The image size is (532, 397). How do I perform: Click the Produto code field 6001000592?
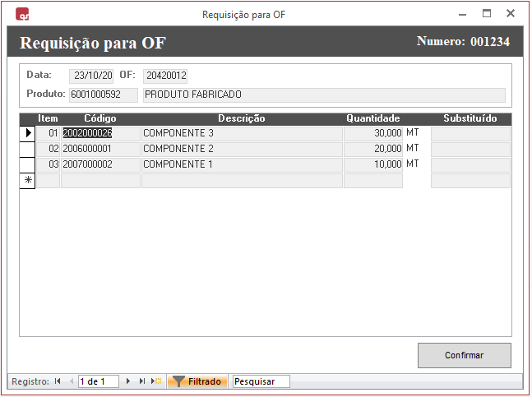point(104,95)
